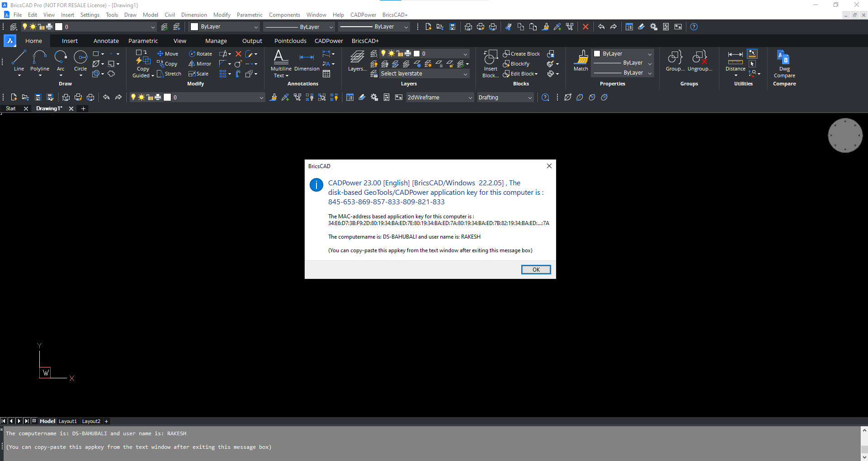Click the Stretch tool
868x461 pixels.
pos(169,74)
